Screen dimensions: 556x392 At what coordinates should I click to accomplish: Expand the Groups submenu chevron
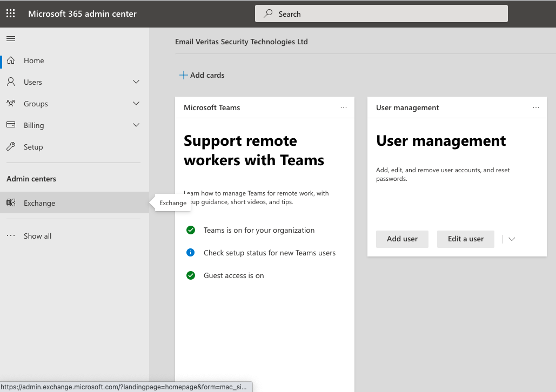tap(136, 104)
